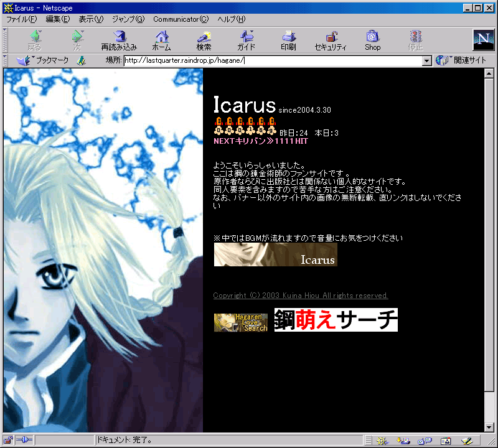
Task: Click the large white Icarus heading
Action: 244,105
